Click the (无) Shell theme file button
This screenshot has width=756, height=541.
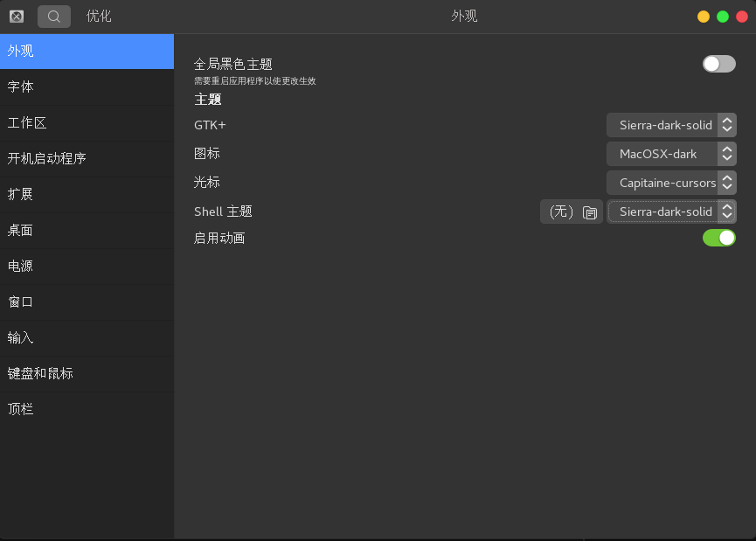pyautogui.click(x=572, y=212)
